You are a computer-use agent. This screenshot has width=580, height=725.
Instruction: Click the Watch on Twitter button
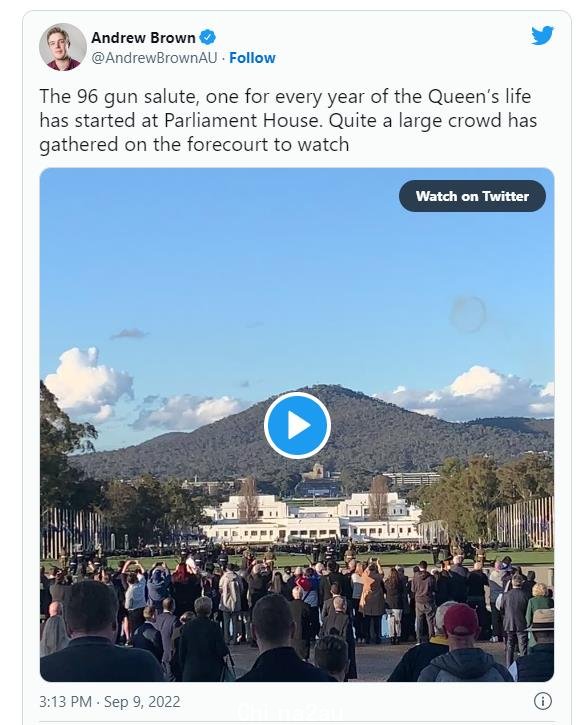(472, 196)
